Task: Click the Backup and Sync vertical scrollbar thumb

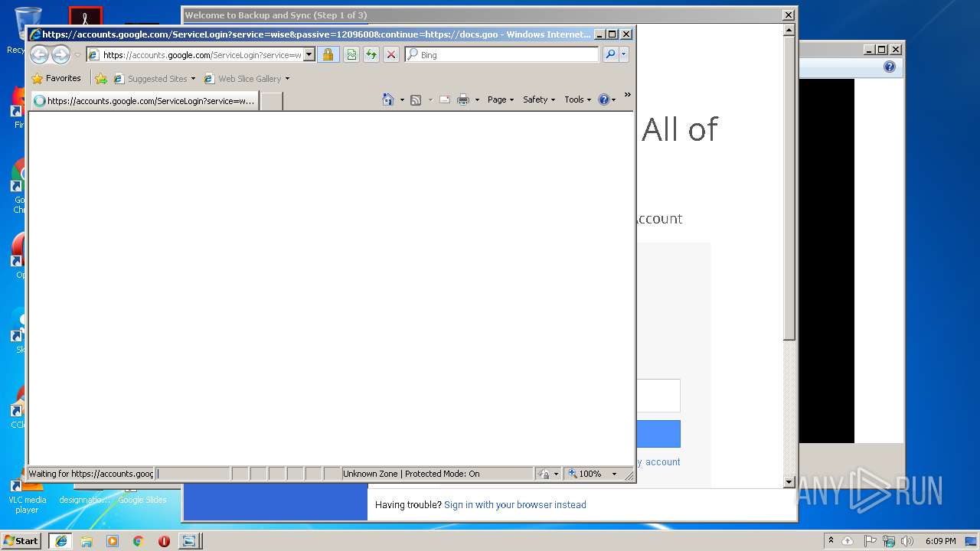Action: (789, 189)
